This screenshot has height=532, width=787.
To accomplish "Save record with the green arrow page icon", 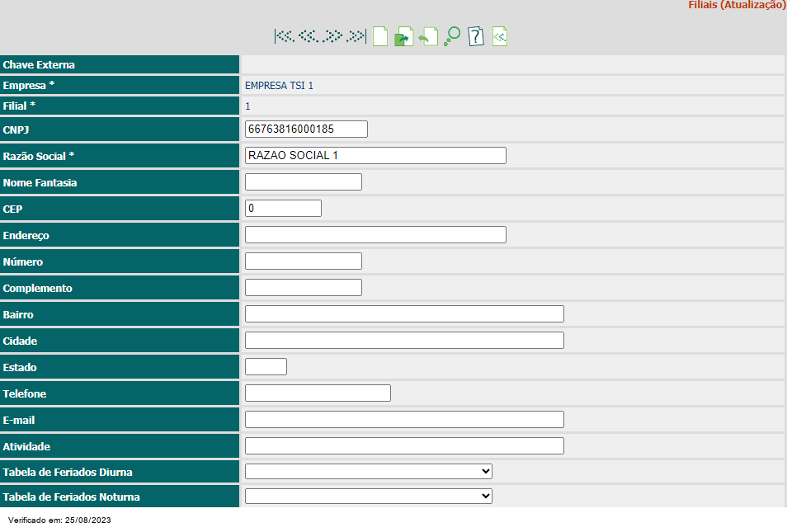I will click(x=404, y=36).
